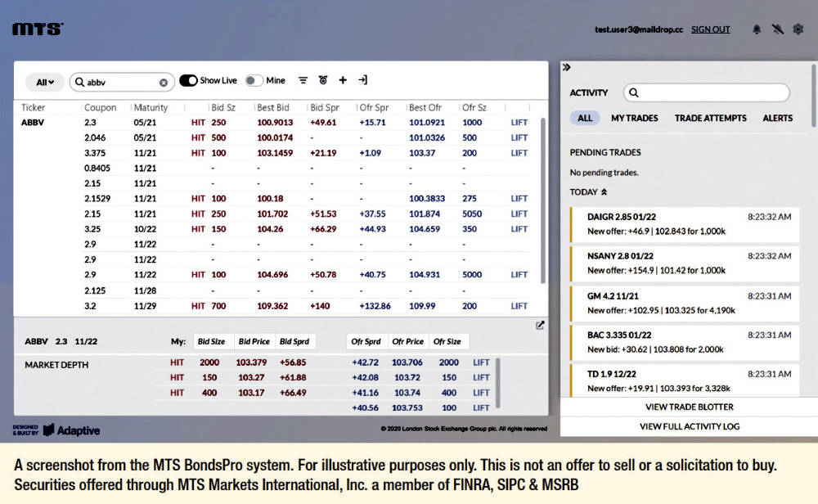This screenshot has width=818, height=504.
Task: Click the Activity search input field
Action: (707, 93)
